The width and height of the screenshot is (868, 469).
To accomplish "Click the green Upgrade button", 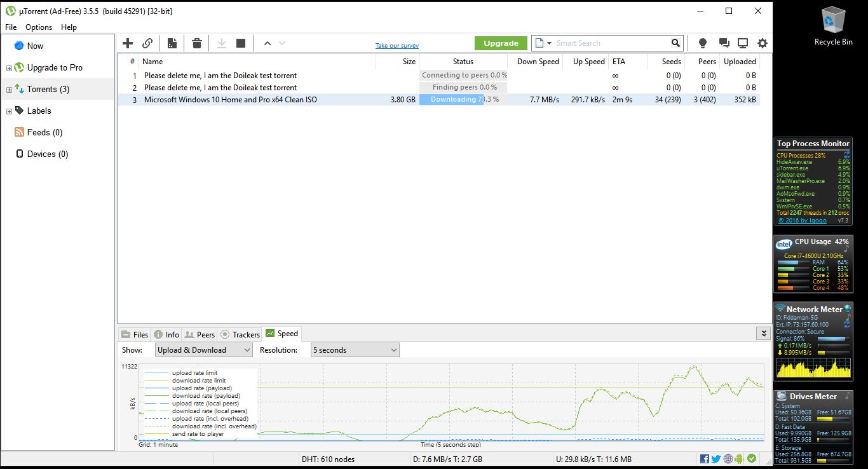I will point(501,43).
